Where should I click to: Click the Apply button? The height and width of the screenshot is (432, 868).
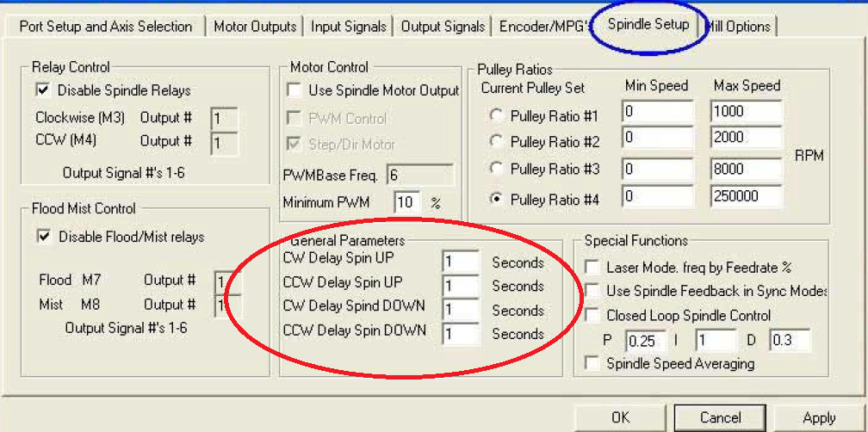click(x=818, y=417)
